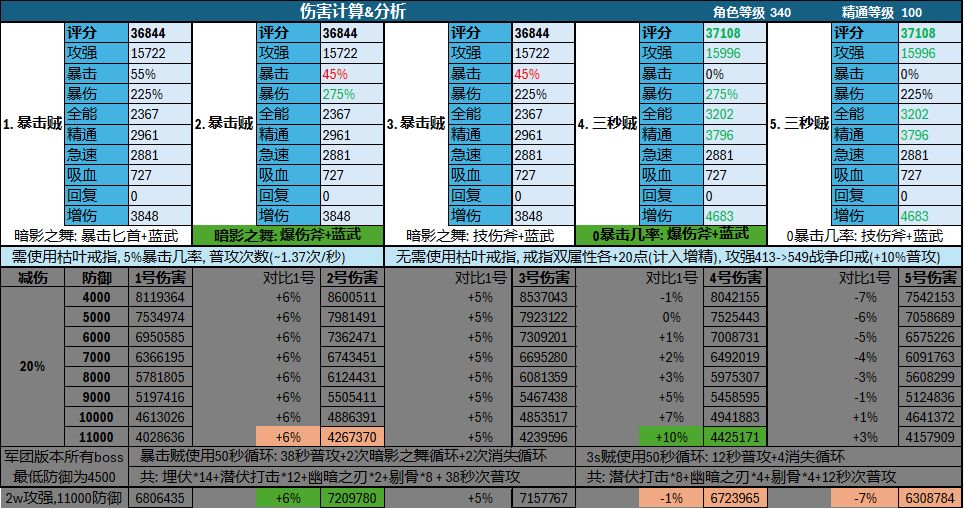Select the orange 6308784 damage cell
This screenshot has width=964, height=509.
pyautogui.click(x=929, y=498)
